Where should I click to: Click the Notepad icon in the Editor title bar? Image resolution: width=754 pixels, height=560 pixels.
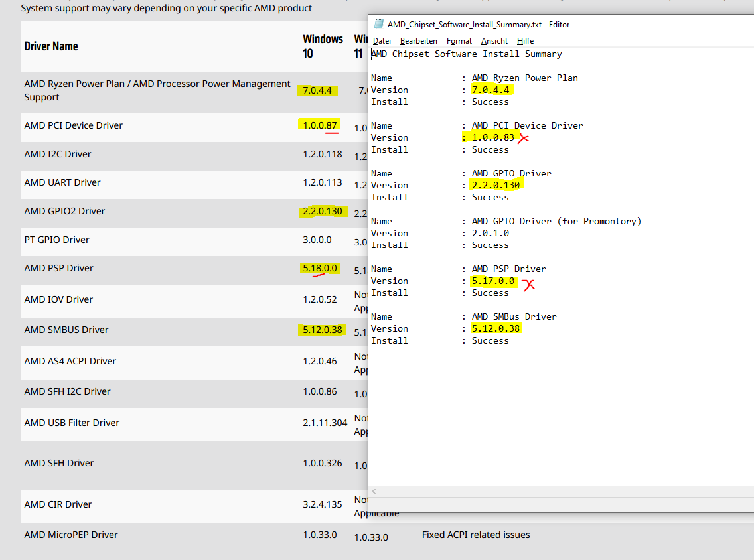(x=379, y=24)
